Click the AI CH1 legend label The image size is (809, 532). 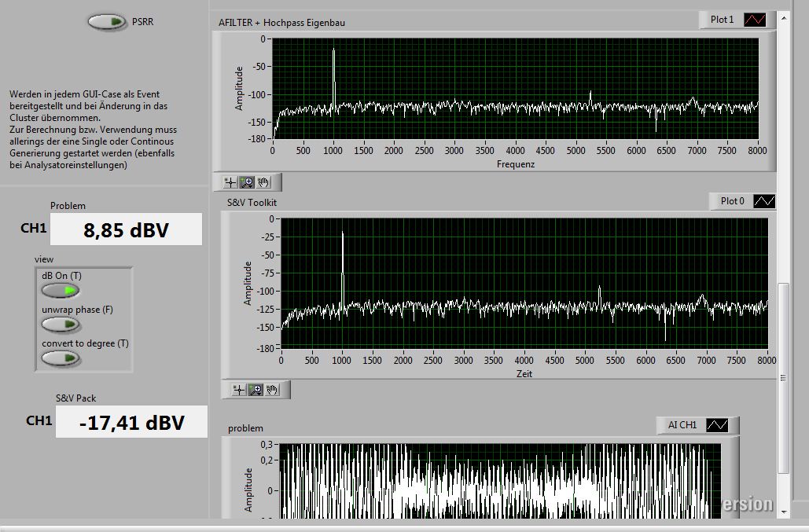[682, 425]
